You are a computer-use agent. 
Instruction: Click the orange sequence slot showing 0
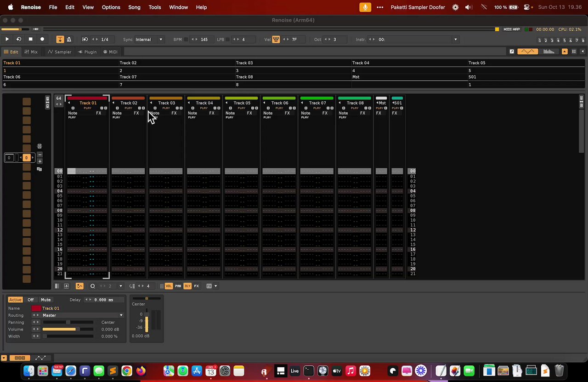[x=26, y=158]
